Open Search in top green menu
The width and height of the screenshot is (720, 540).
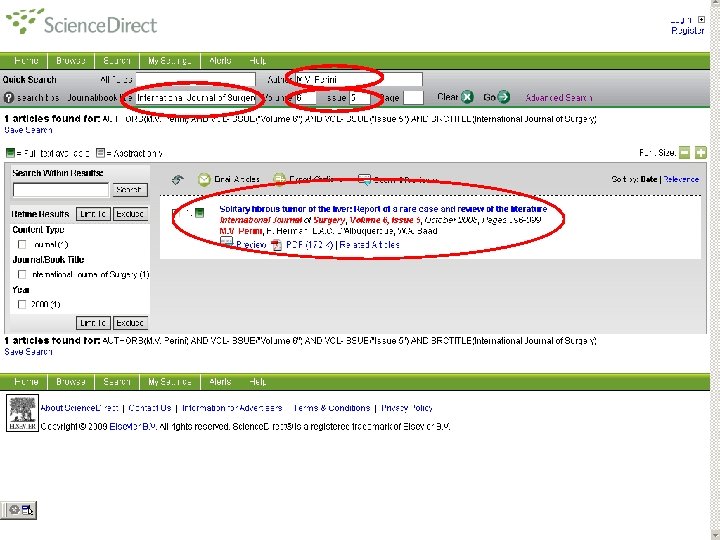coord(117,61)
